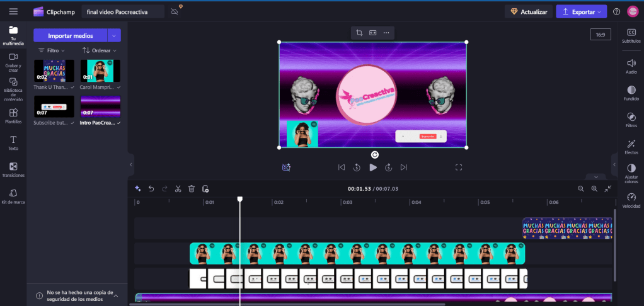Click the Exportar button
Screen dimensions: 644x306
581,11
